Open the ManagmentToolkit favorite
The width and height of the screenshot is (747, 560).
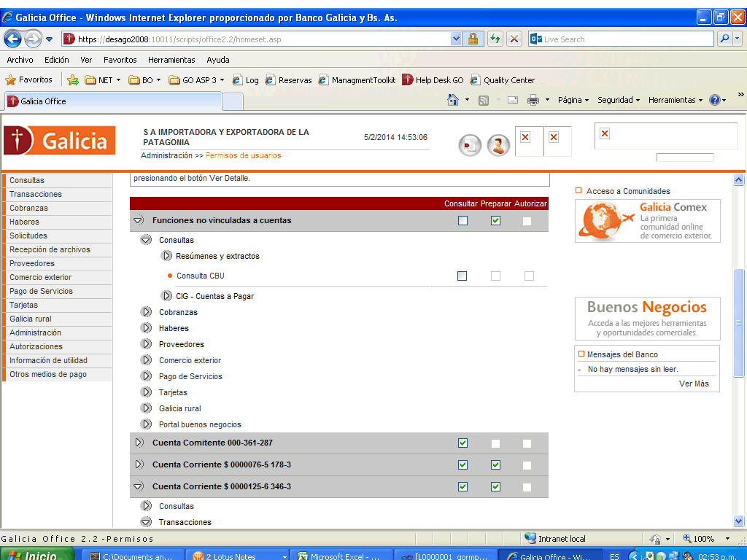coord(357,80)
